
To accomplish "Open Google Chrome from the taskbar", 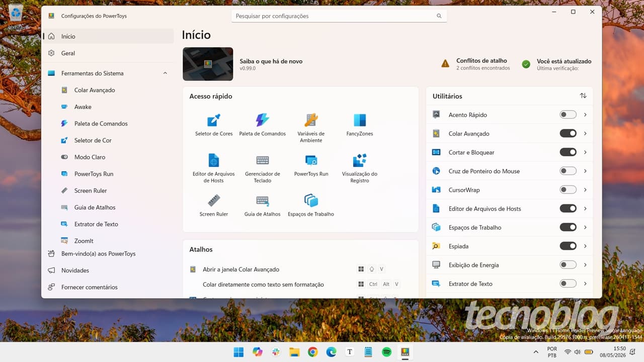I will pyautogui.click(x=313, y=352).
